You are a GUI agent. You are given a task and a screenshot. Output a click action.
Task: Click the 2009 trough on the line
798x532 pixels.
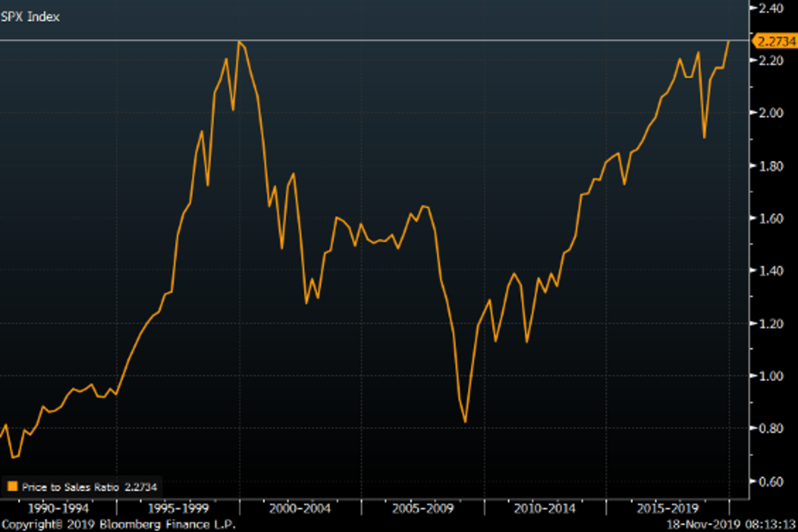465,422
